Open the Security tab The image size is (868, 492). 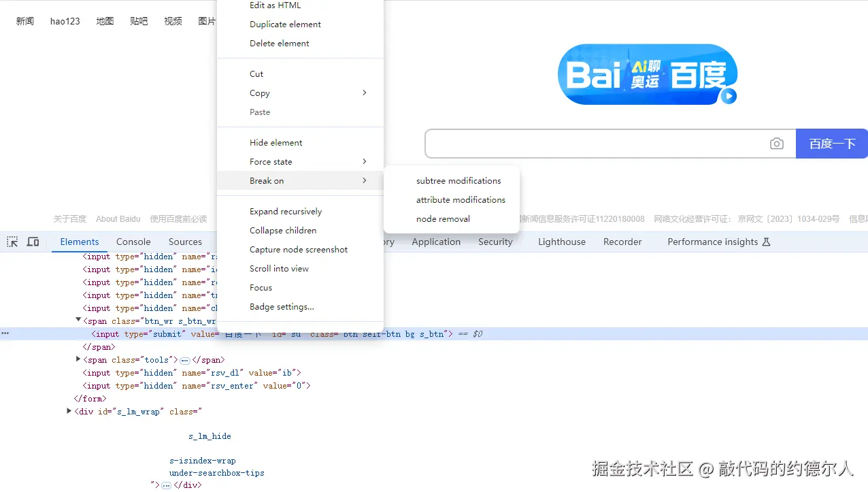point(495,242)
